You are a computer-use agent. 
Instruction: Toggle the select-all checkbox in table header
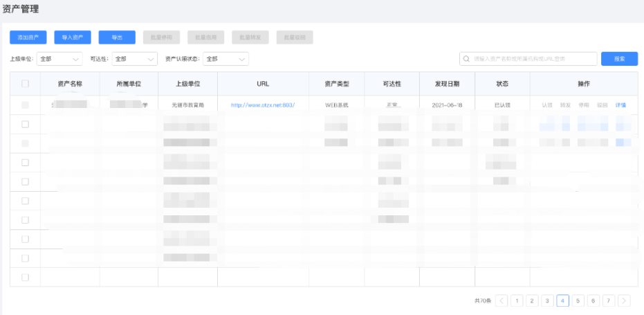pyautogui.click(x=26, y=84)
